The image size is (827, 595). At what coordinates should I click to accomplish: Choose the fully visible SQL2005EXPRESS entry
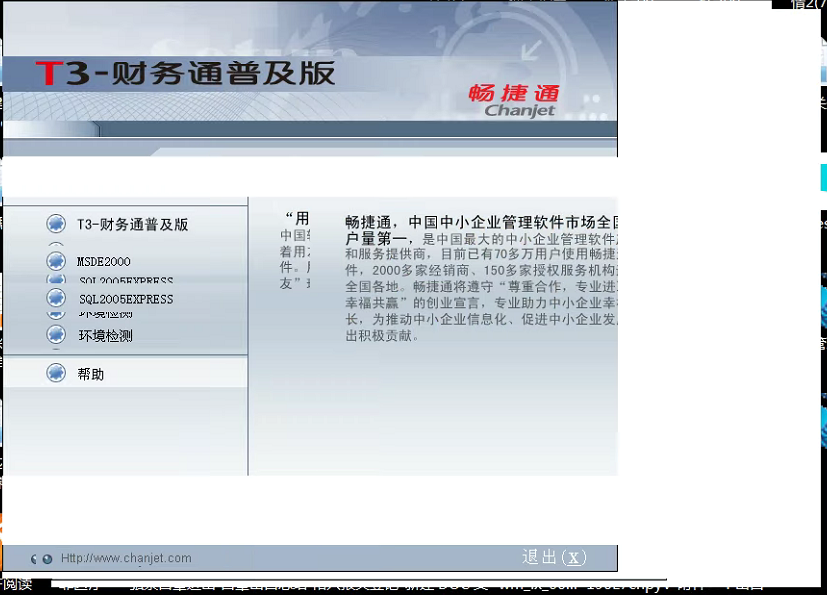tap(126, 299)
